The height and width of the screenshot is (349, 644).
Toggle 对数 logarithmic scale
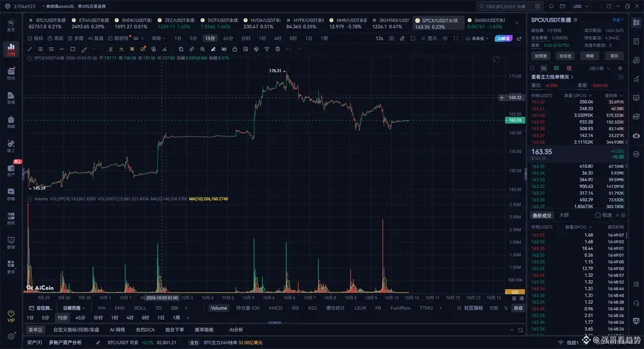[x=494, y=308]
